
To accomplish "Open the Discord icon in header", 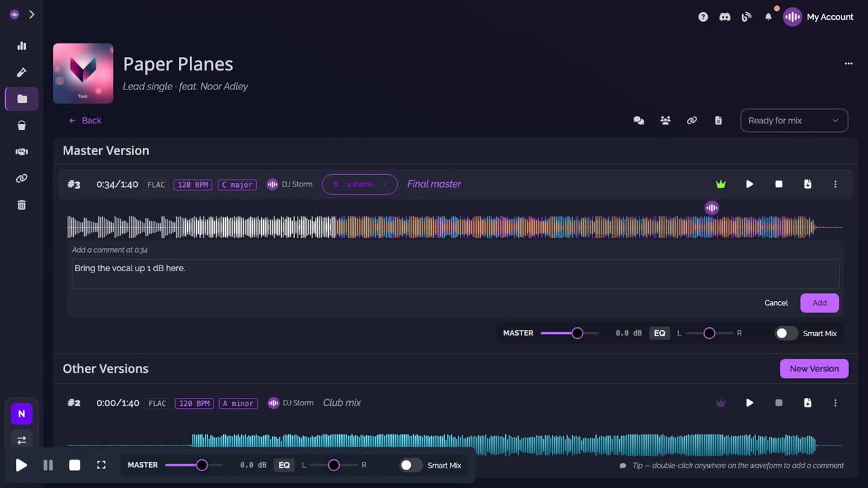I will (x=725, y=17).
